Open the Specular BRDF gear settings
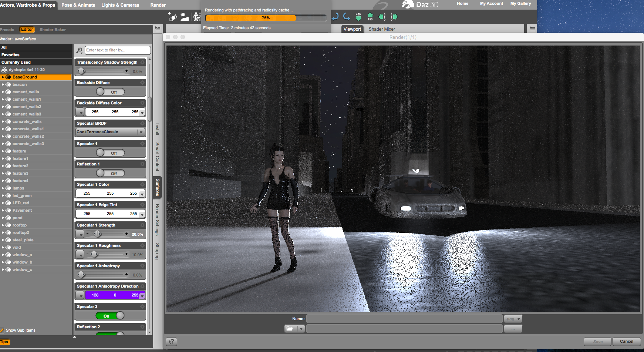The width and height of the screenshot is (644, 352). tap(142, 123)
